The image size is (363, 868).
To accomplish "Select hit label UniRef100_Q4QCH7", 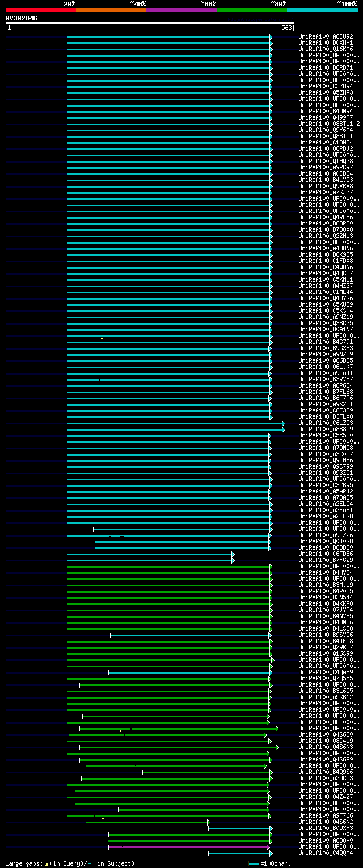I will pos(326,273).
